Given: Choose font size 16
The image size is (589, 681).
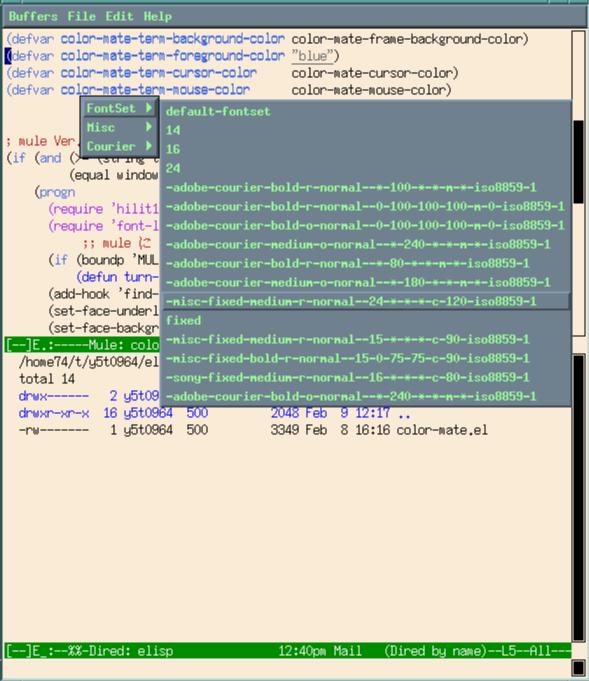Looking at the screenshot, I should click(365, 149).
